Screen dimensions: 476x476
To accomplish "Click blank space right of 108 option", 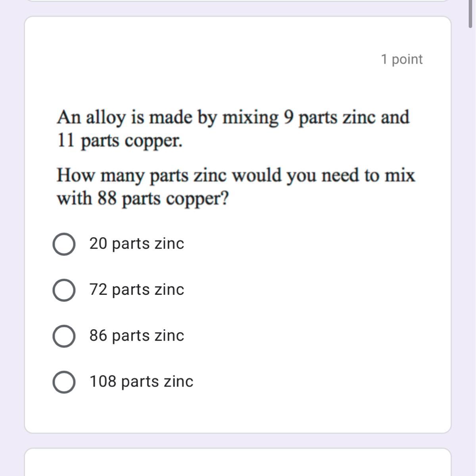I will click(x=317, y=382).
